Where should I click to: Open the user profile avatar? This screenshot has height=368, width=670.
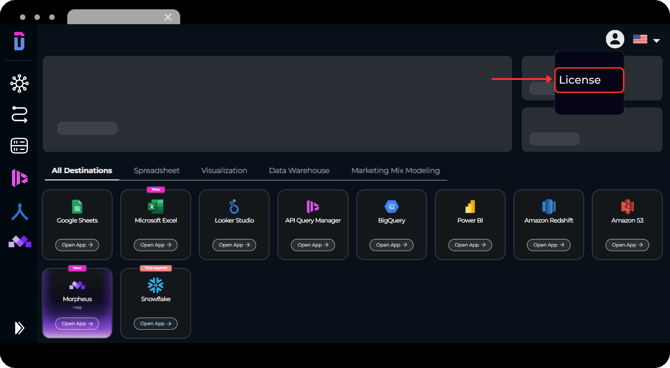(615, 39)
